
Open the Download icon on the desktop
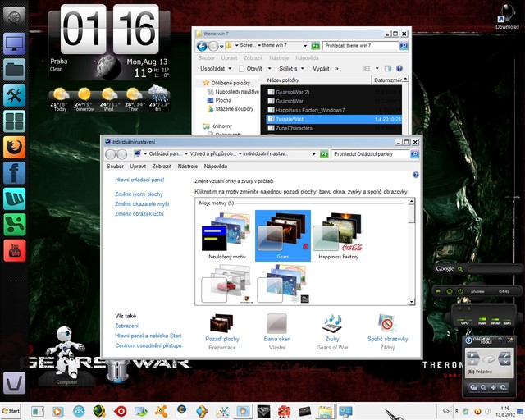tap(507, 13)
